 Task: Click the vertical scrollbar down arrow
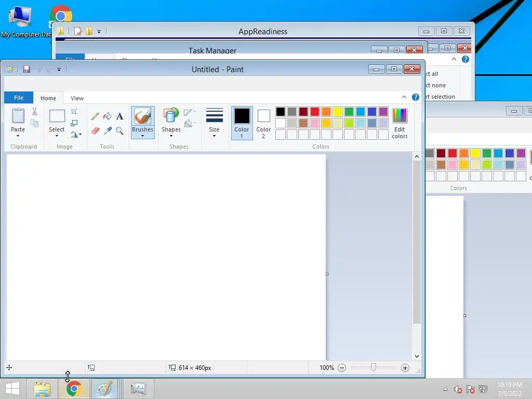pyautogui.click(x=417, y=356)
